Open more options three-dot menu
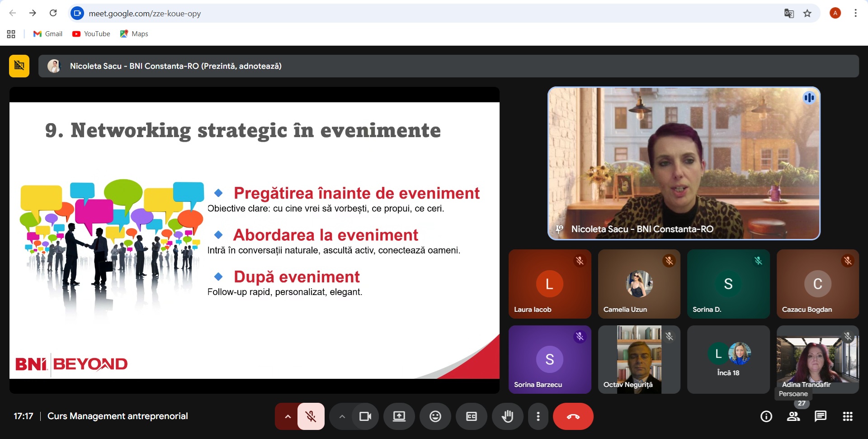 (x=538, y=416)
